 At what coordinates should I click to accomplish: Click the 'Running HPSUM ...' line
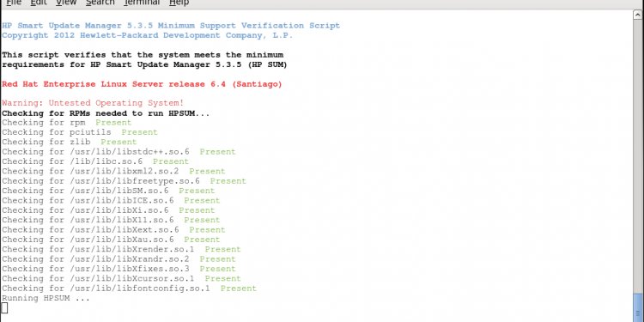click(x=46, y=298)
